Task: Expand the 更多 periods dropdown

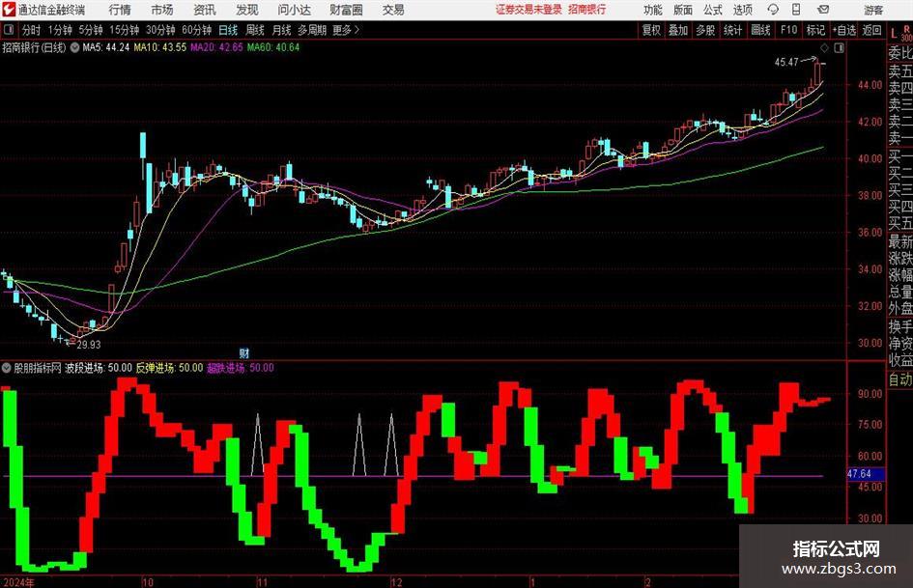Action: click(x=346, y=30)
